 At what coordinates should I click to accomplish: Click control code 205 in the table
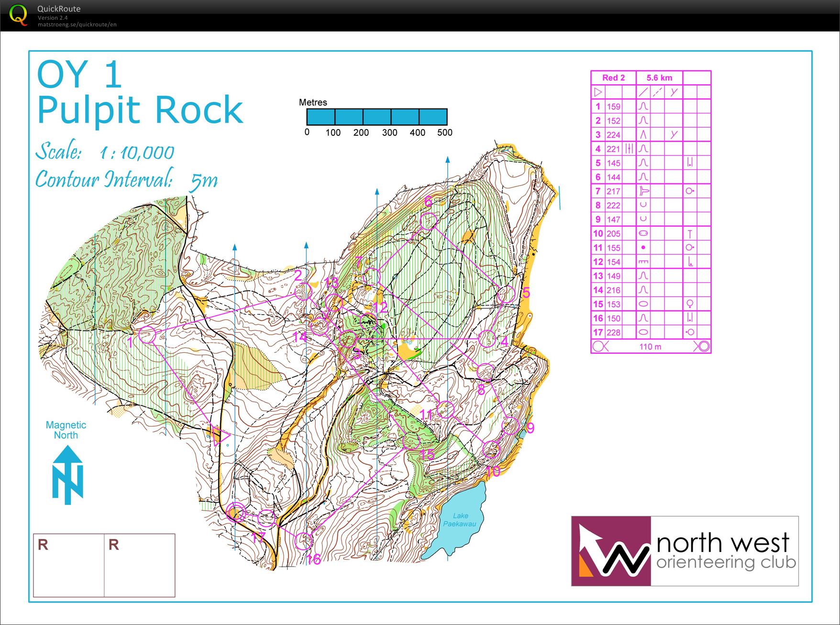pos(614,234)
